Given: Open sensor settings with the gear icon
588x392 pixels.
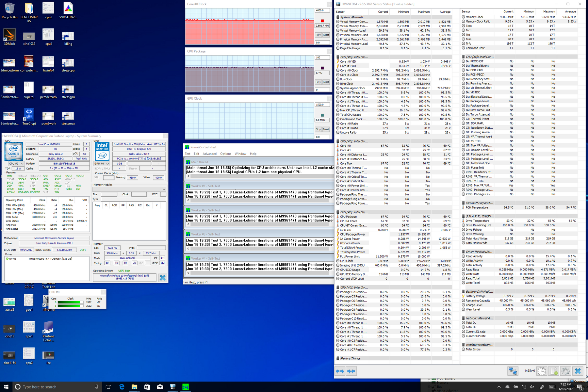Looking at the screenshot, I should (x=565, y=371).
